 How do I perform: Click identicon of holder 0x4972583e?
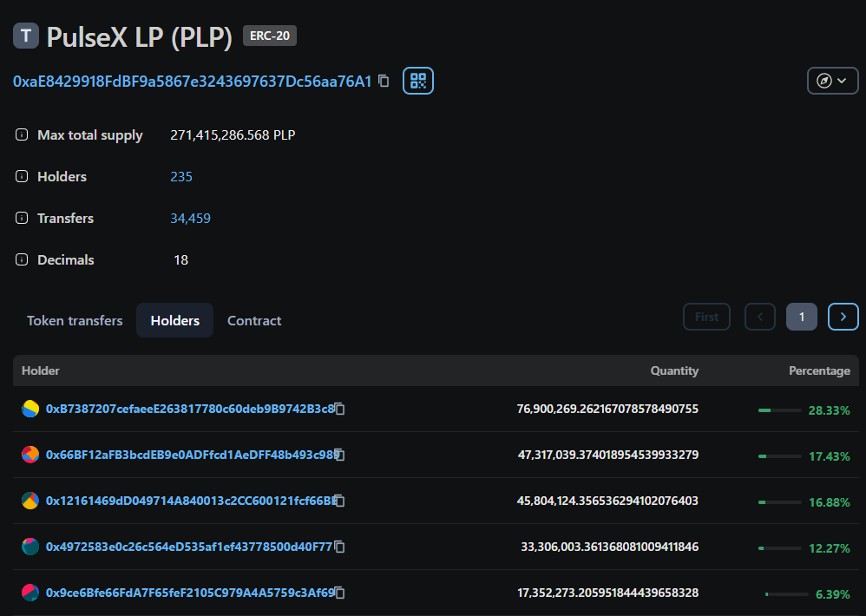[30, 547]
